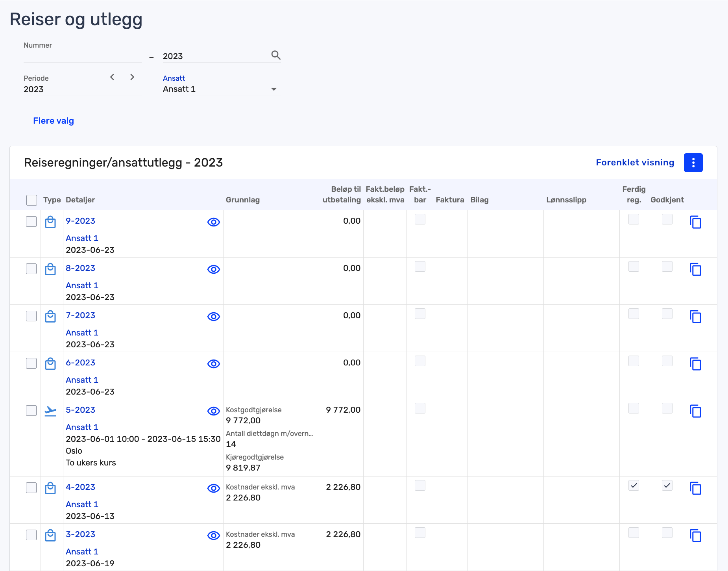
Task: Copy expense 7-2023 using duplicate icon
Action: coord(695,317)
